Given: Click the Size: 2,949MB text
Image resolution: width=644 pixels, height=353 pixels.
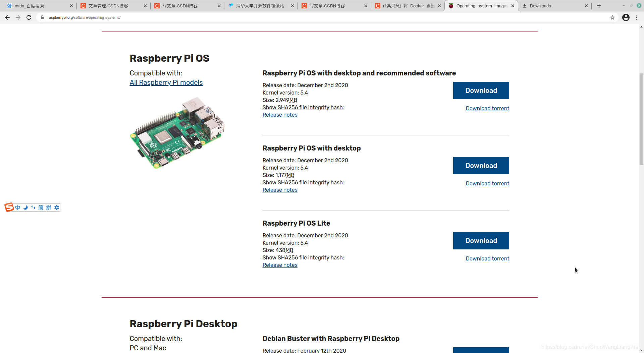Looking at the screenshot, I should (x=280, y=100).
